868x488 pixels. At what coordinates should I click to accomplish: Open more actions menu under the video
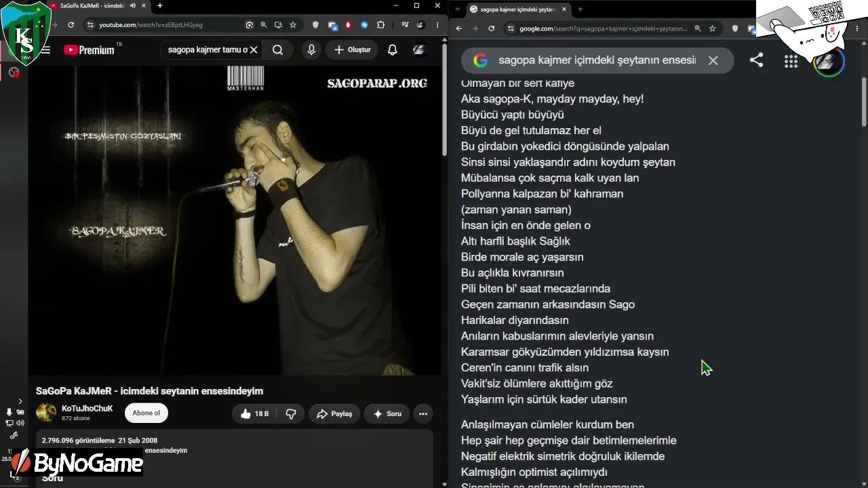pyautogui.click(x=423, y=413)
